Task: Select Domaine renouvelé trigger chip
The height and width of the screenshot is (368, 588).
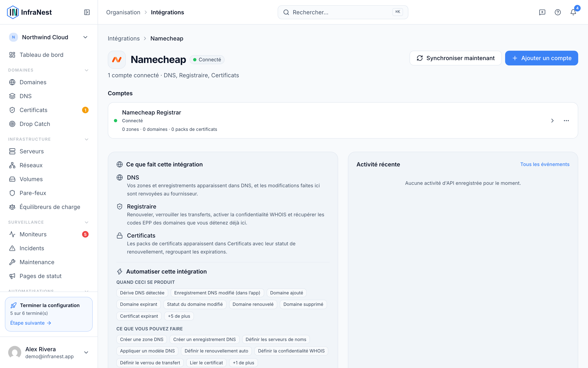Action: (x=253, y=304)
